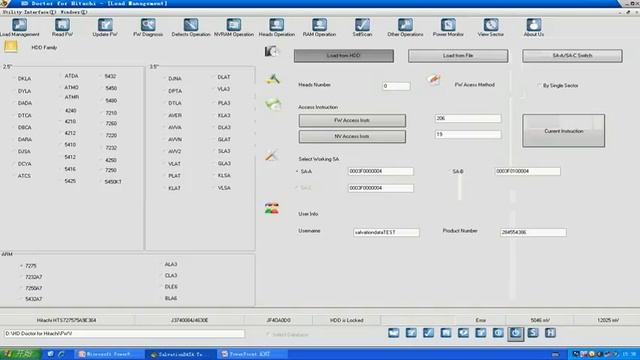Click the 12025 mV status bar reading
This screenshot has width=640, height=360.
click(x=608, y=320)
